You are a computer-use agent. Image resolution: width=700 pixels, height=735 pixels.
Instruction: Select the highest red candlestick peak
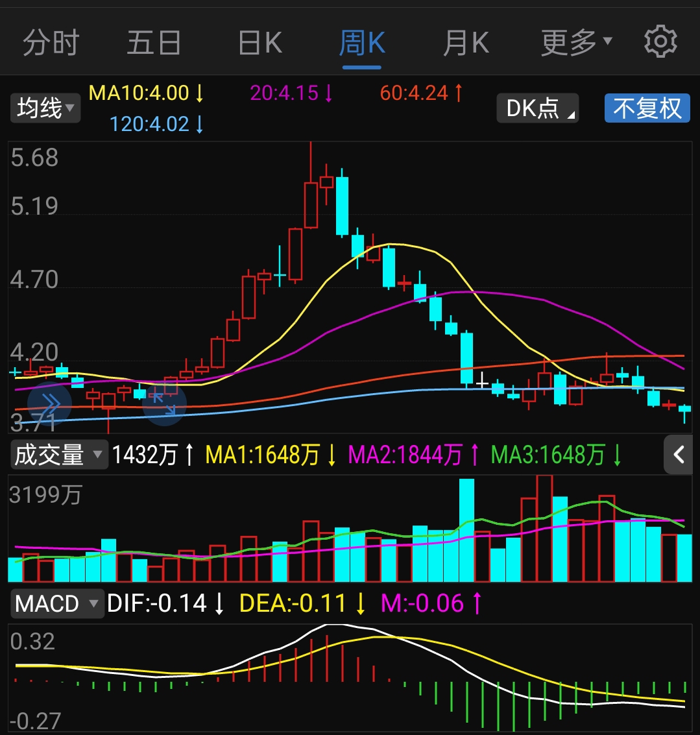coord(311,185)
